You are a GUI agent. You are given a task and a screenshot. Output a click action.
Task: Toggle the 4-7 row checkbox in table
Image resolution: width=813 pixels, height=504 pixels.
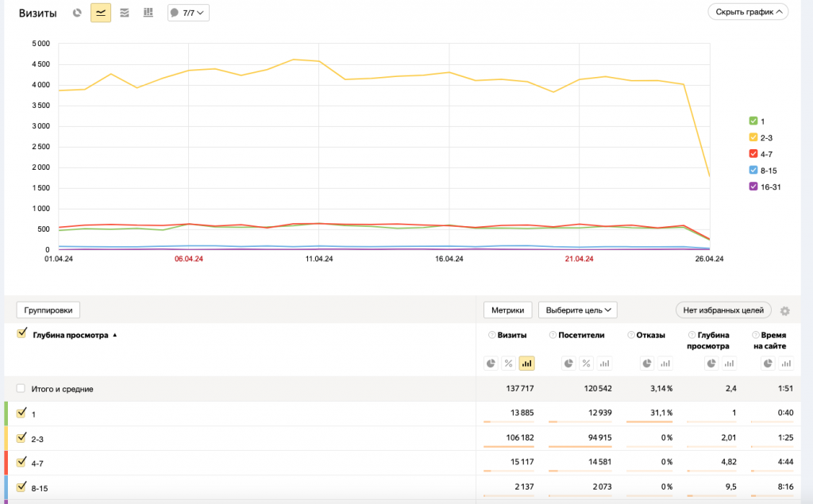(21, 463)
